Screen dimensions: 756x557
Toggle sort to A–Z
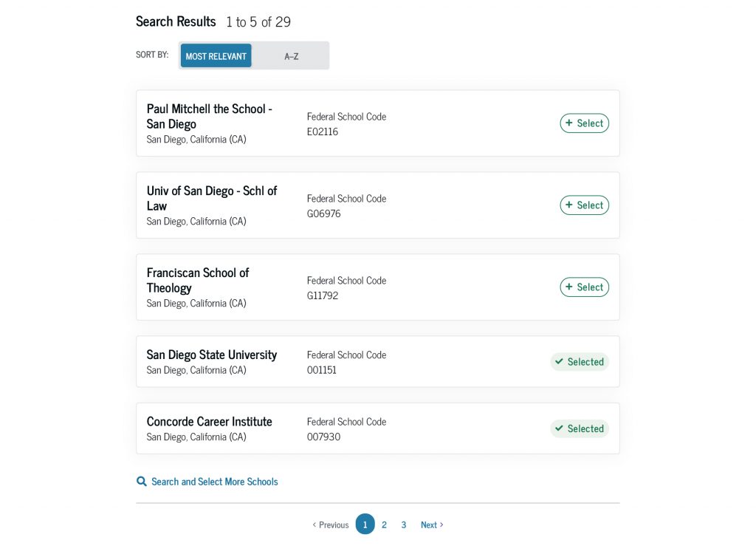[x=289, y=55]
